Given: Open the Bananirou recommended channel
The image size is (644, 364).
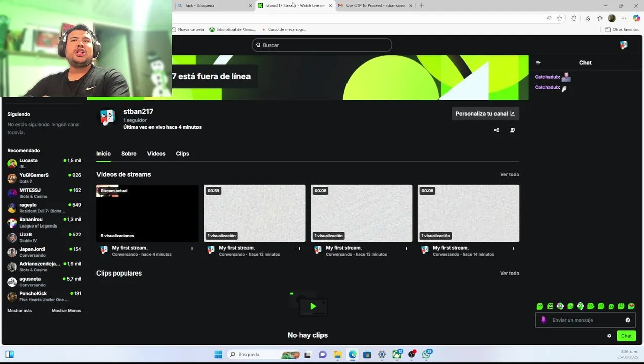Looking at the screenshot, I should coord(44,222).
